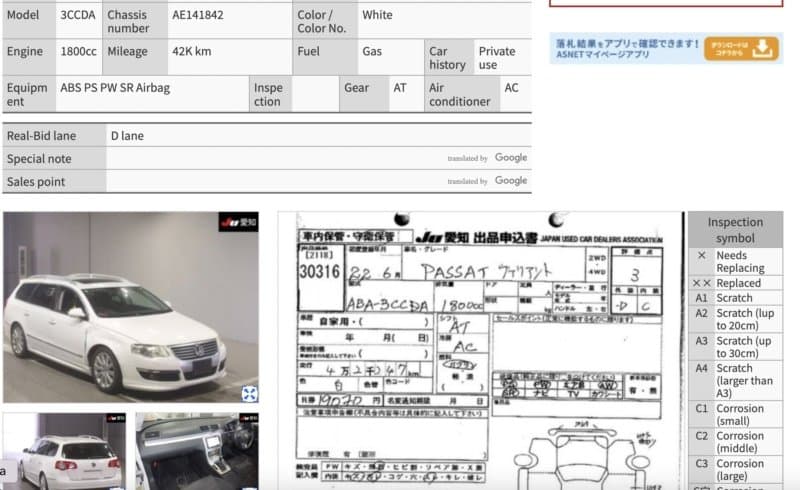Select the air conditioner value AC

click(511, 88)
